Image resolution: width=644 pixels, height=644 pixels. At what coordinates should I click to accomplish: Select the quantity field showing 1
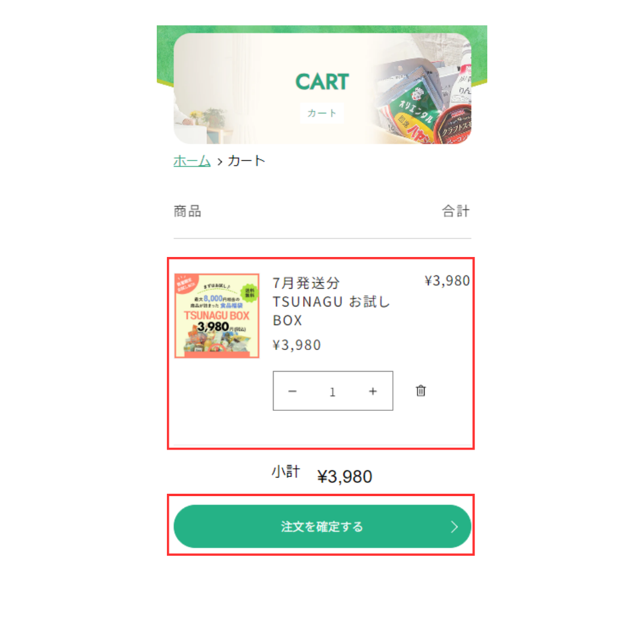click(x=333, y=391)
